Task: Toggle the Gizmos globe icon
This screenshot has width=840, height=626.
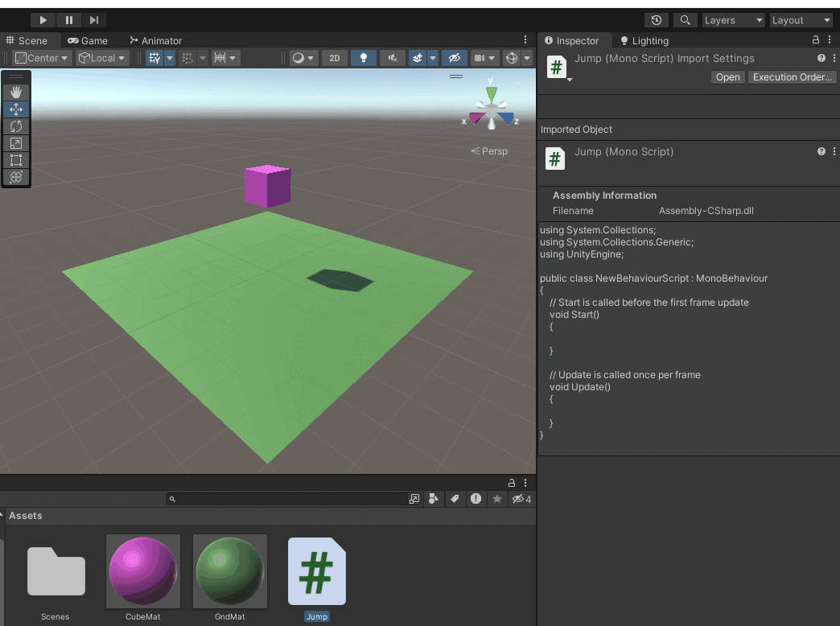Action: [512, 58]
